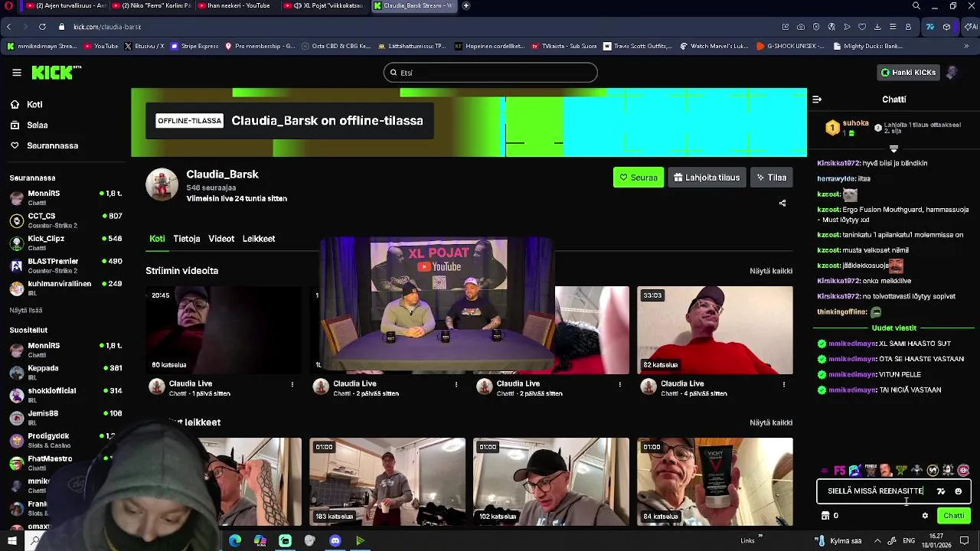Click Näytä kaikki for the clips section

tap(771, 422)
